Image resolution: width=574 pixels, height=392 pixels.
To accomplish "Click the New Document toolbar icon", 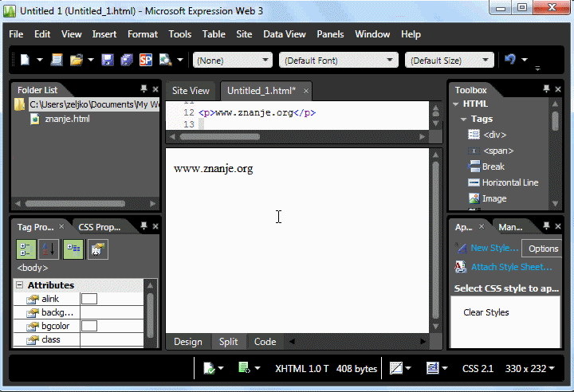I will [x=26, y=60].
